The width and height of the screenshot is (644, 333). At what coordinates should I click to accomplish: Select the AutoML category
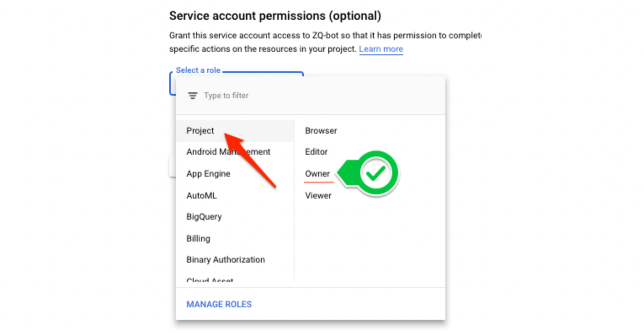202,195
